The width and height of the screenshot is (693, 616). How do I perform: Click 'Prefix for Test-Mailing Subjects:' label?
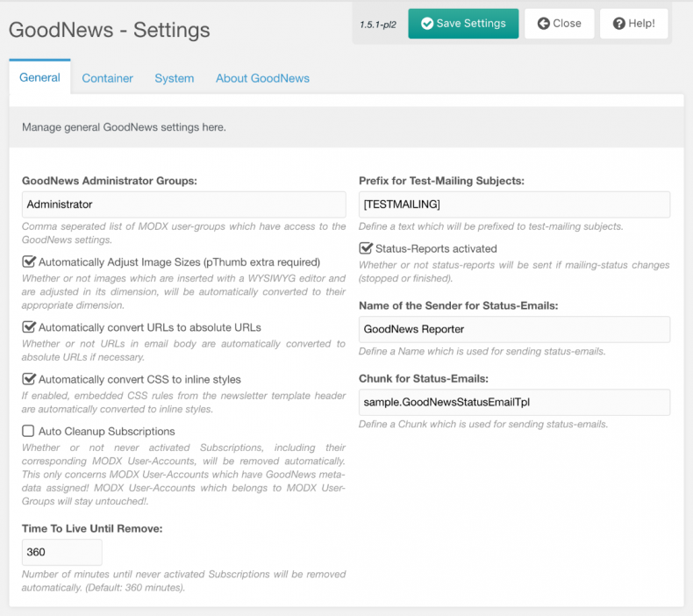(x=441, y=181)
